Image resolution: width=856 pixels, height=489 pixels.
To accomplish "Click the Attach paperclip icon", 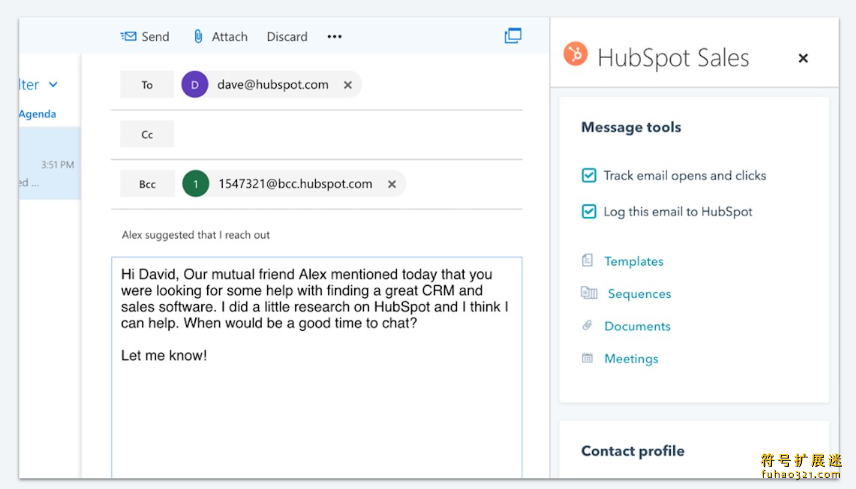I will [x=198, y=37].
